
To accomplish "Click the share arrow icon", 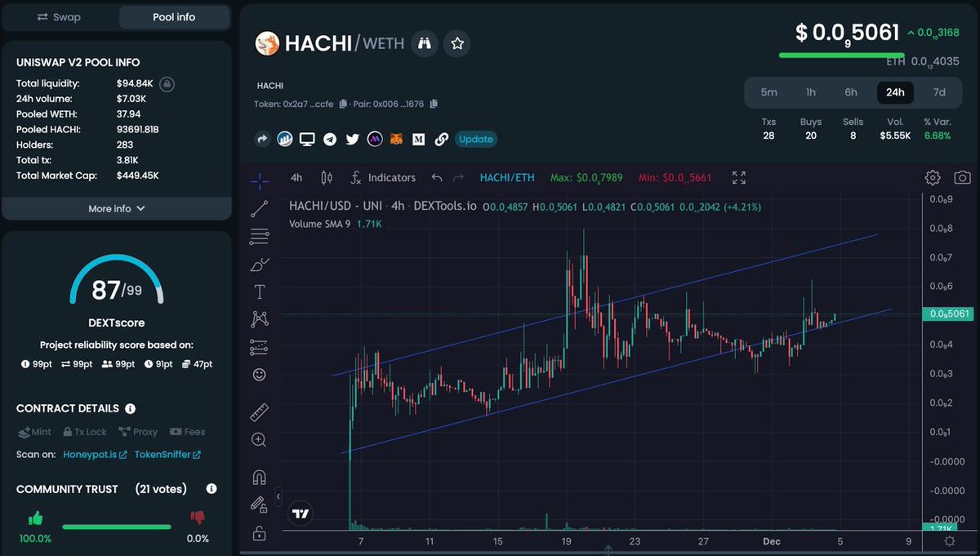I will (x=263, y=139).
